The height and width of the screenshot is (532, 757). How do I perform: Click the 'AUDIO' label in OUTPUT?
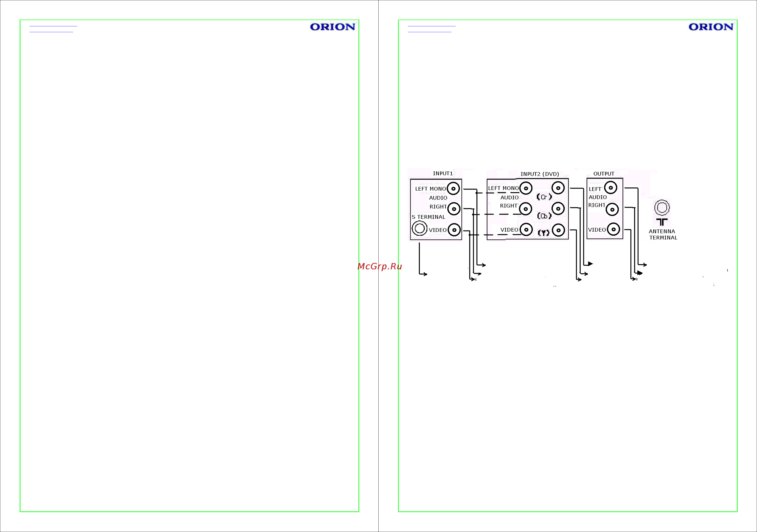click(x=598, y=197)
